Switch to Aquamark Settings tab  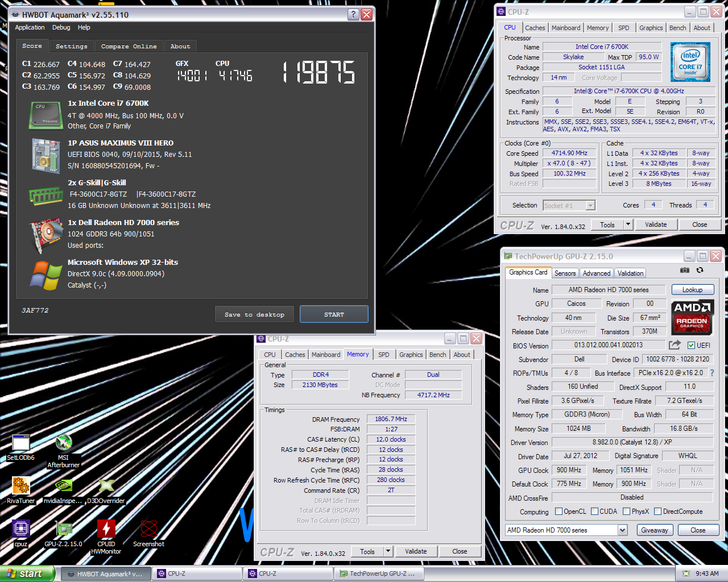pos(72,46)
